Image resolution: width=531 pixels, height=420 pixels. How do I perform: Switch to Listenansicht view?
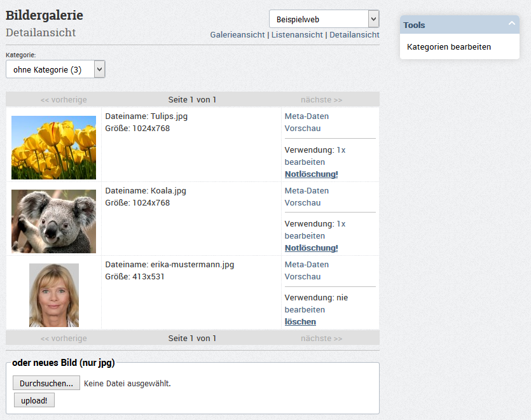[297, 34]
